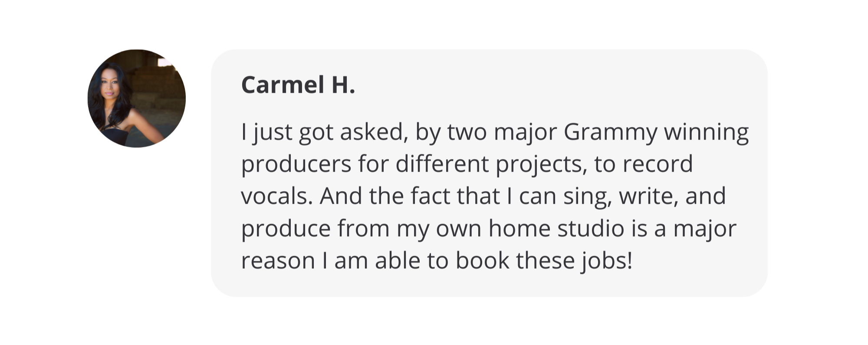Click the word 'Grammy' in the testimonial
This screenshot has height=345, width=868.
(x=610, y=133)
